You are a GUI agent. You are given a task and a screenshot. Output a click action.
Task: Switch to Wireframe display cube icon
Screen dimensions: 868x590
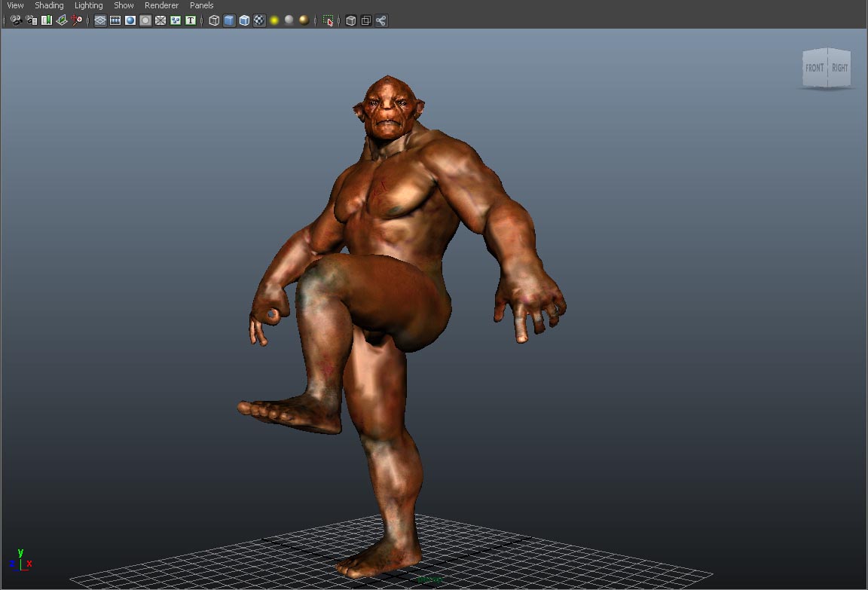coord(214,20)
